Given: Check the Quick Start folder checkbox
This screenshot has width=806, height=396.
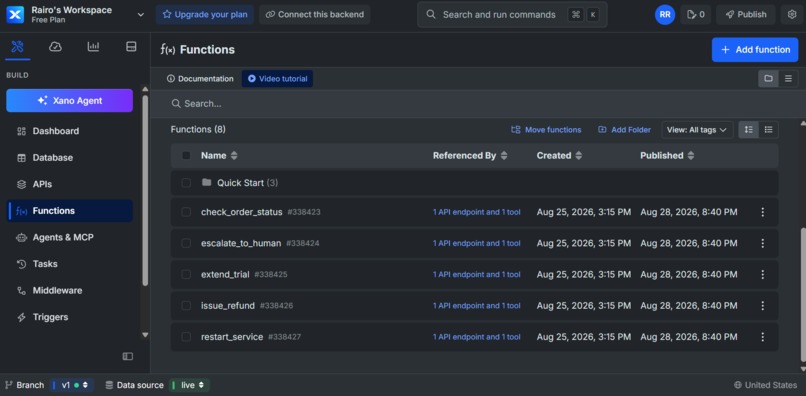Looking at the screenshot, I should [186, 183].
